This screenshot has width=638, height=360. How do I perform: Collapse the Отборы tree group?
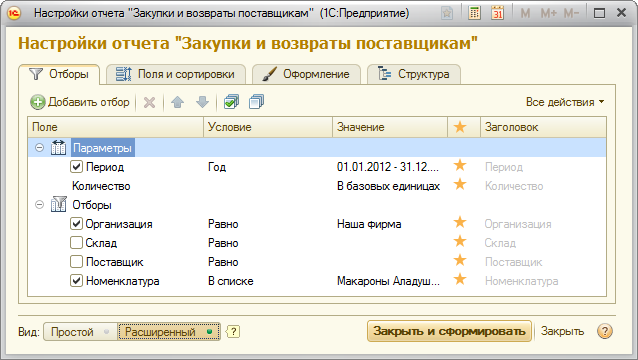[x=39, y=205]
